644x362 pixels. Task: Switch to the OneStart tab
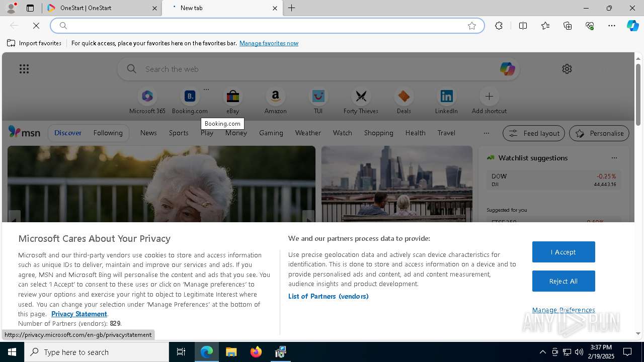point(102,8)
